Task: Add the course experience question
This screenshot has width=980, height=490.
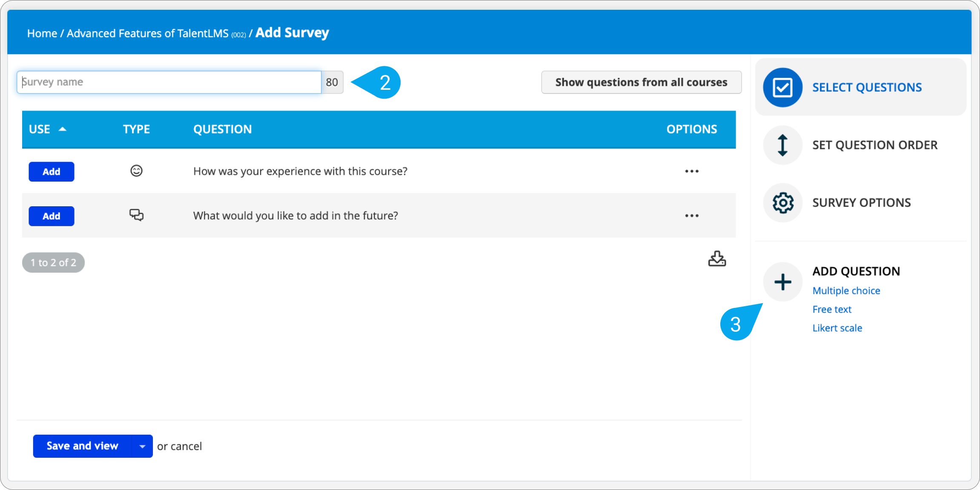Action: click(x=52, y=172)
